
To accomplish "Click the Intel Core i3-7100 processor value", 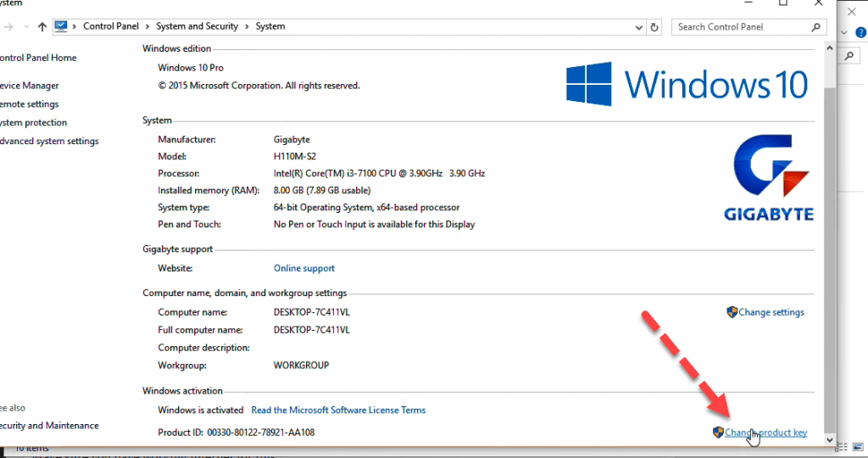I will coord(379,173).
